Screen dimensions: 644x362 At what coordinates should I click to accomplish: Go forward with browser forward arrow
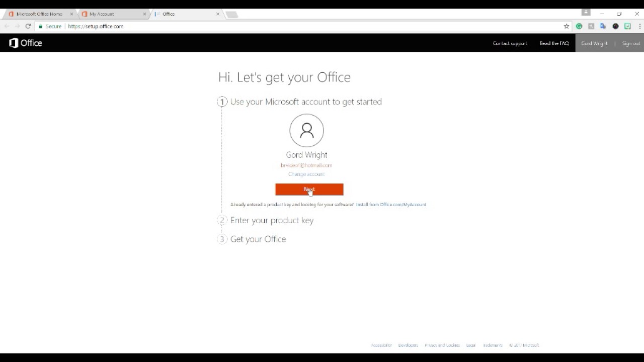(x=17, y=26)
